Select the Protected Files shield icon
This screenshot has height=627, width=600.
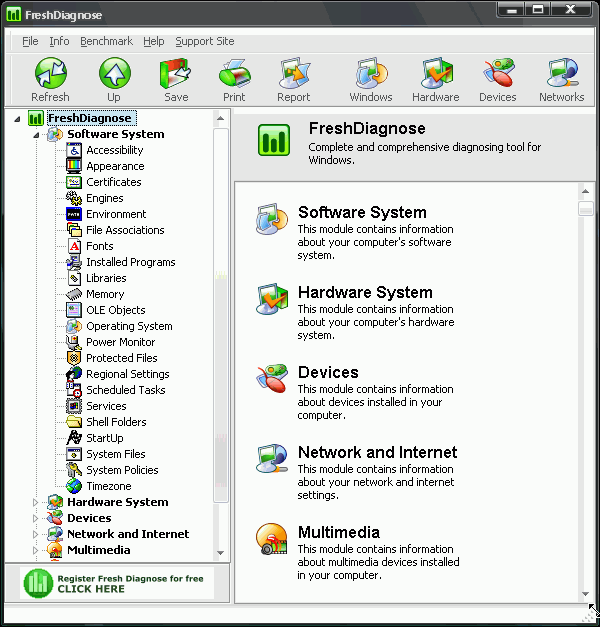point(74,358)
